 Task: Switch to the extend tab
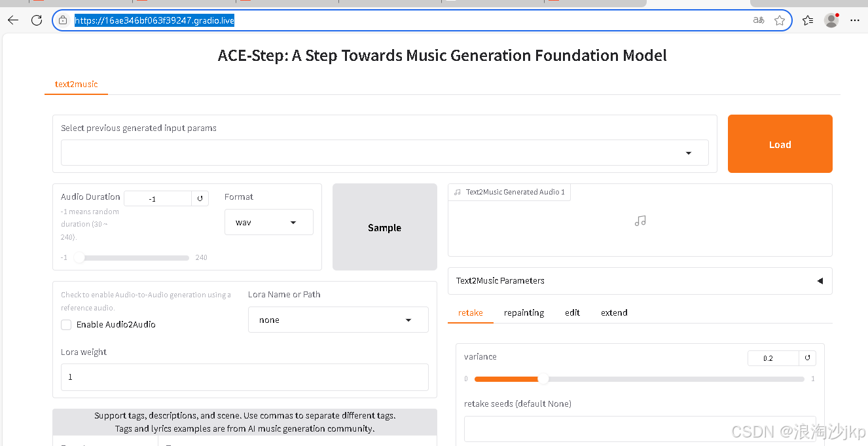tap(614, 313)
